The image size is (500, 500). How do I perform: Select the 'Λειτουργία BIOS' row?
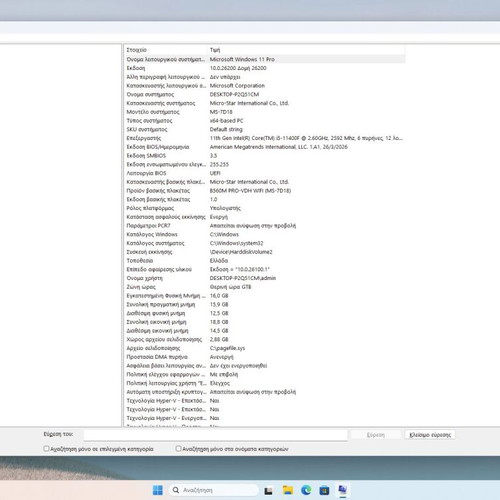pos(265,173)
